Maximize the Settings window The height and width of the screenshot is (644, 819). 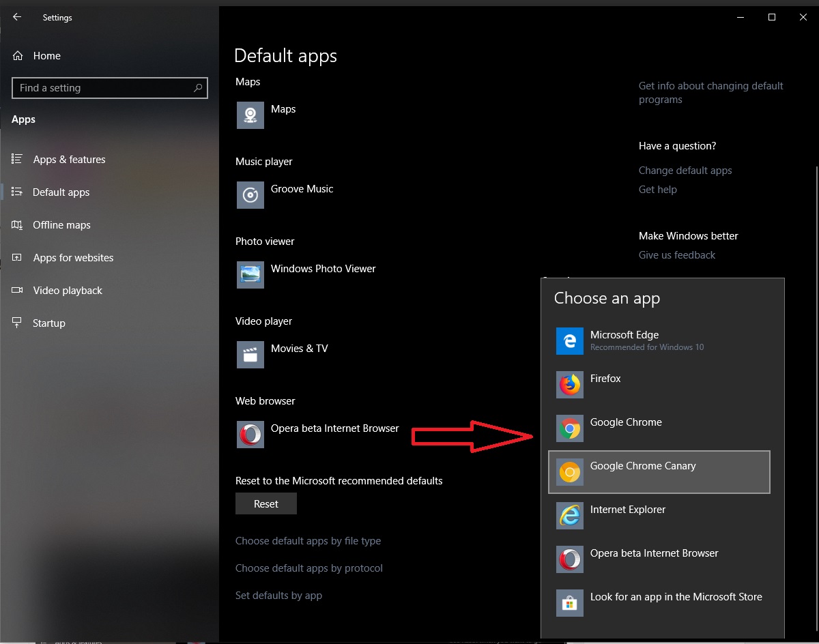tap(772, 17)
